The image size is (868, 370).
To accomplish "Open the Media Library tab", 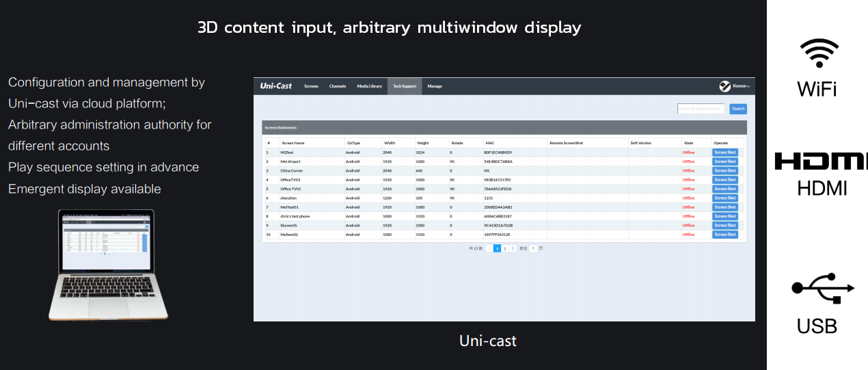I will tap(369, 86).
